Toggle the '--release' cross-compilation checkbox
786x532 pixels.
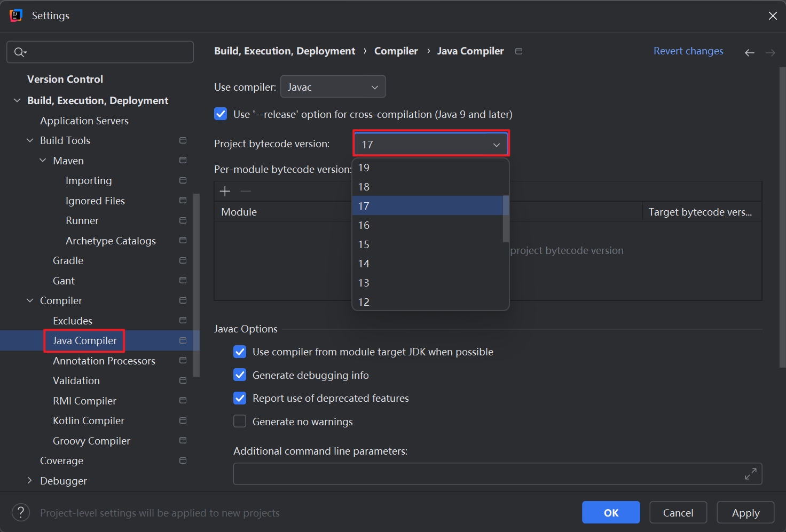pos(221,114)
